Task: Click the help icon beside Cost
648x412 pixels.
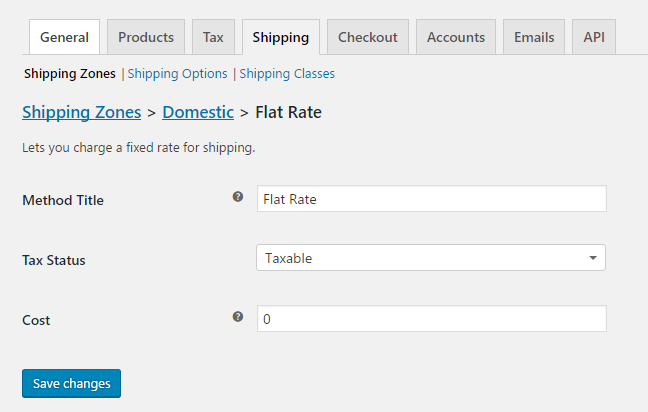Action: point(238,317)
